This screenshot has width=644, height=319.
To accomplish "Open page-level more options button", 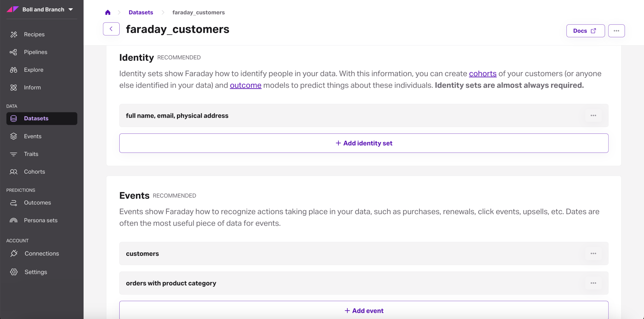I will (x=616, y=31).
